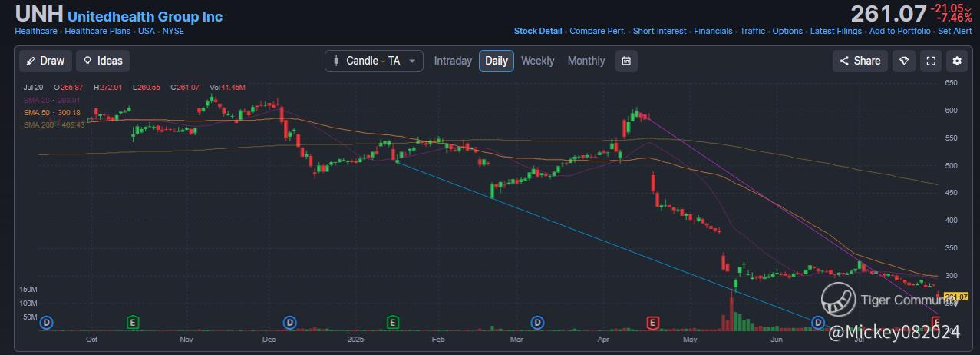
Task: Click the April red earnings E marker
Action: (x=654, y=322)
